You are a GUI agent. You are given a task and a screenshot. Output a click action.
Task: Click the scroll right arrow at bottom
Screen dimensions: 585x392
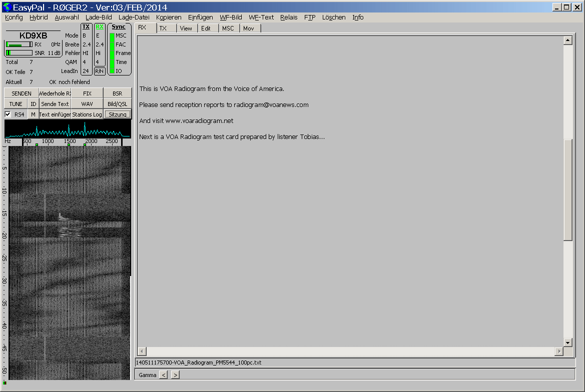[559, 351]
